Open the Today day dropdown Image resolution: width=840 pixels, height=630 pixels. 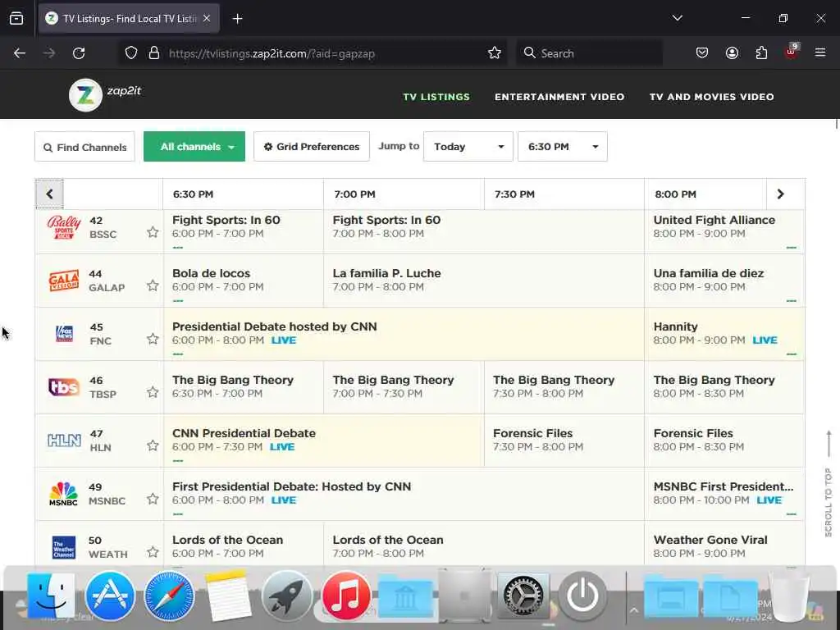pos(468,146)
